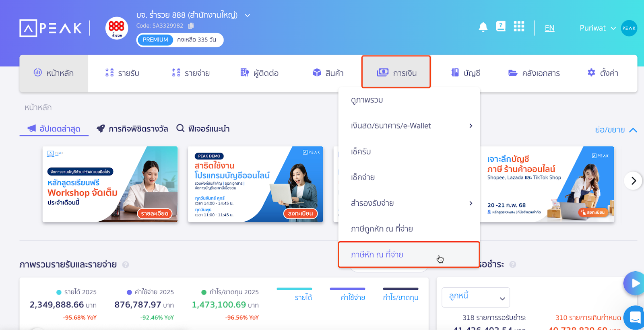The height and width of the screenshot is (330, 644).
Task: Go to หน้าหลัก main tab
Action: pyautogui.click(x=54, y=73)
